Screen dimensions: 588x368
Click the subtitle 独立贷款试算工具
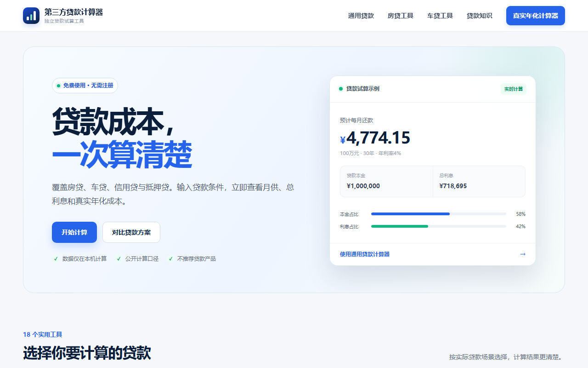tap(64, 21)
